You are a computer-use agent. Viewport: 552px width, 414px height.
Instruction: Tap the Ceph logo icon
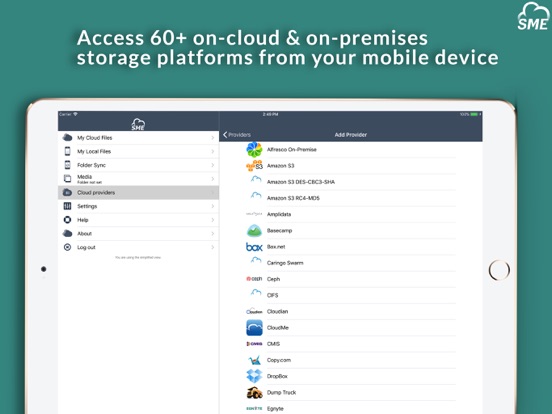254,279
